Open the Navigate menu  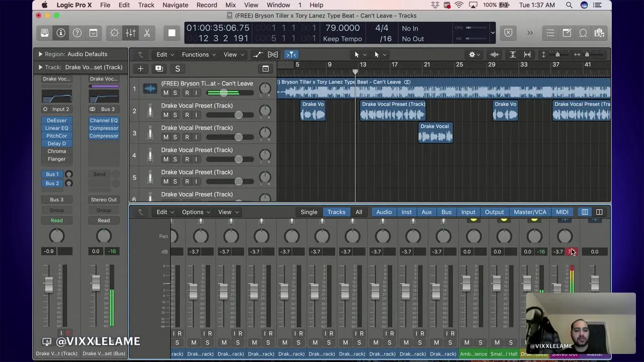175,5
